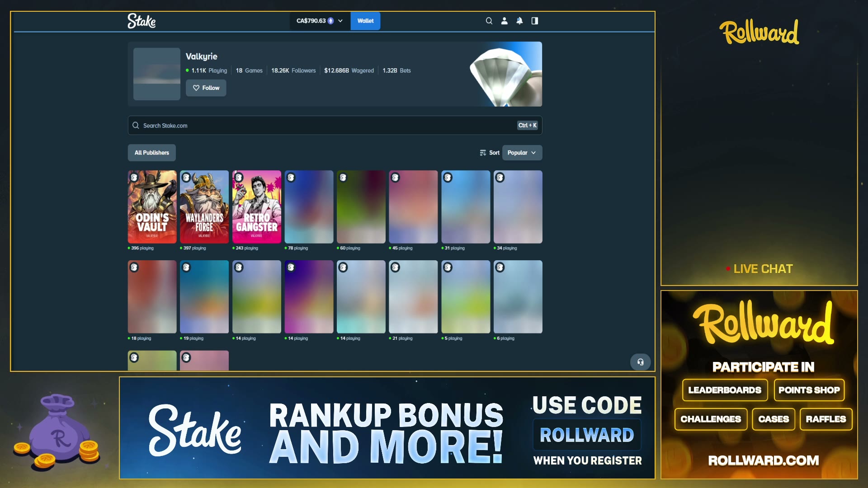Open the Wallet button
Viewport: 868px width, 488px height.
(365, 21)
